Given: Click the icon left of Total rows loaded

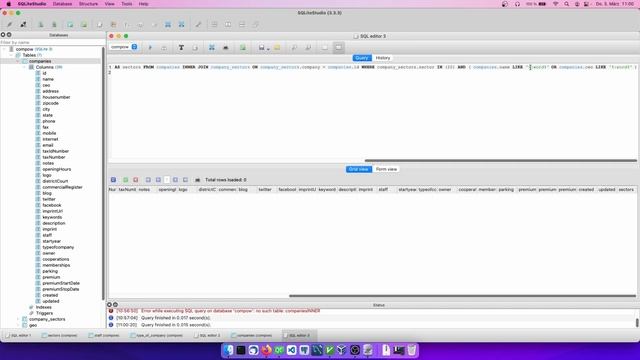Looking at the screenshot, I should coord(198,180).
